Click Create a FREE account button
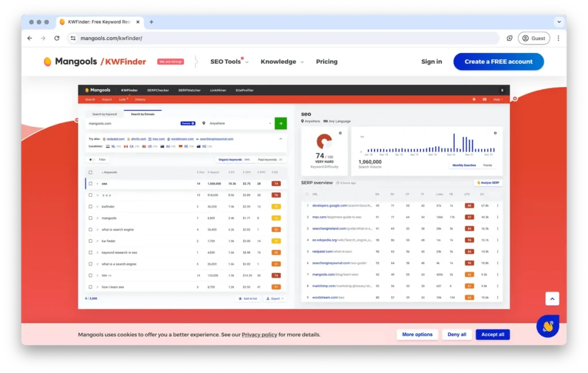Screen dimensions: 588x373 (498, 61)
